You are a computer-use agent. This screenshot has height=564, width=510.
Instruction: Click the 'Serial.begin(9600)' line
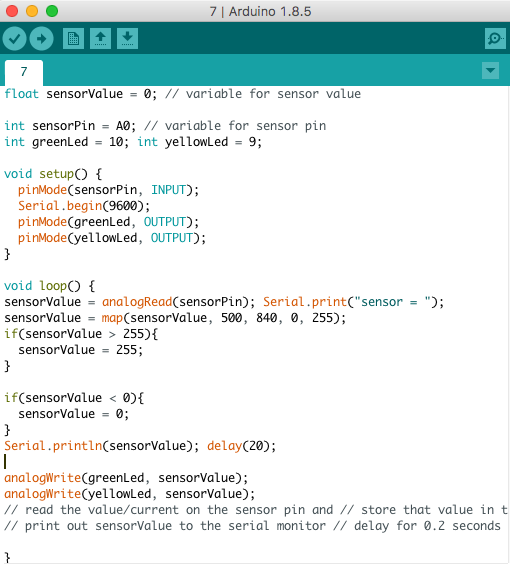(84, 206)
